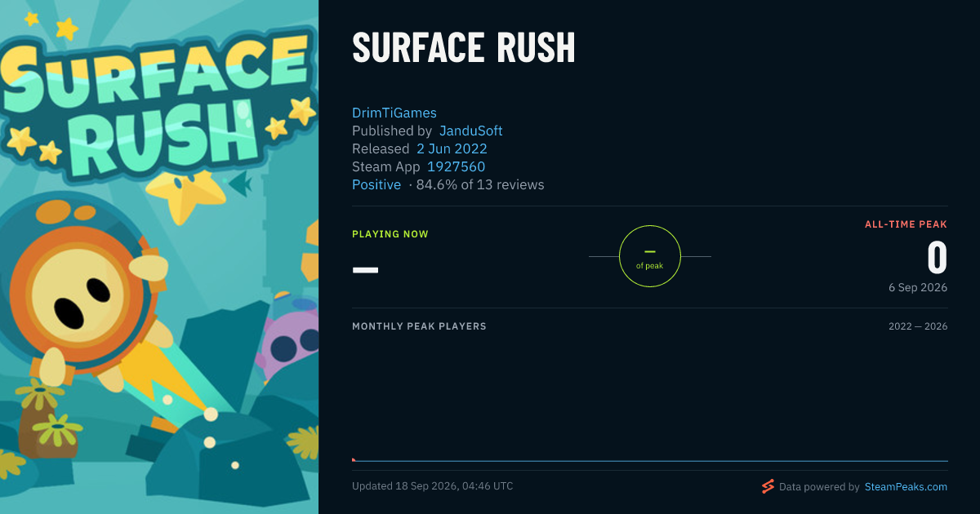This screenshot has width=980, height=514.
Task: Click the red marker at chart start
Action: [354, 459]
